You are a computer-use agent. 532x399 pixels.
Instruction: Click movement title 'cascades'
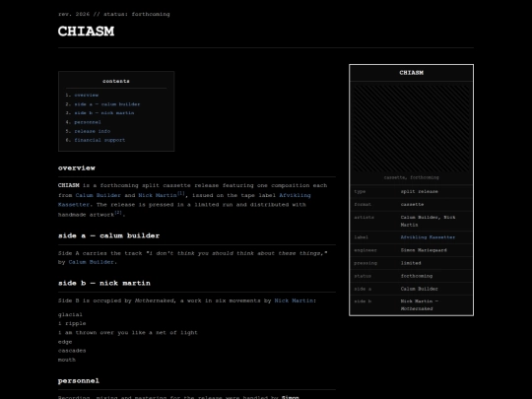point(72,351)
